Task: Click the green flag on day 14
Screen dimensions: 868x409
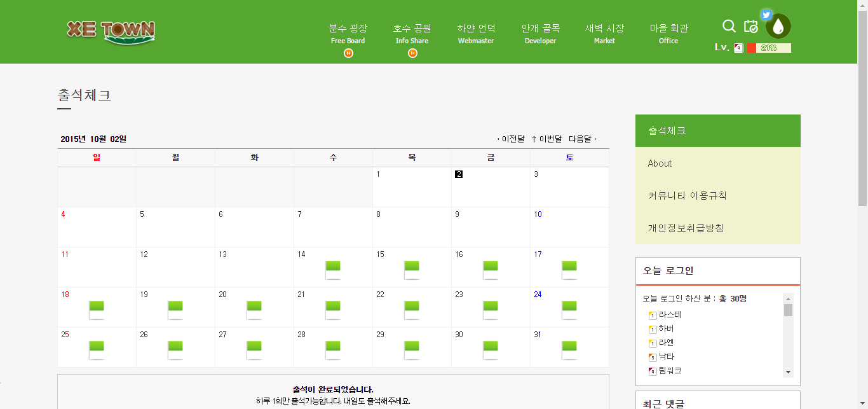Action: 333,270
